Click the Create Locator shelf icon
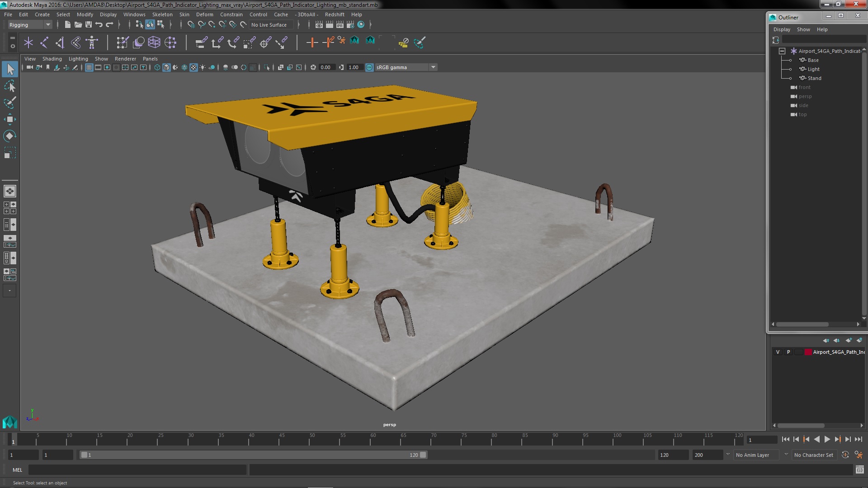The width and height of the screenshot is (868, 488). (28, 43)
